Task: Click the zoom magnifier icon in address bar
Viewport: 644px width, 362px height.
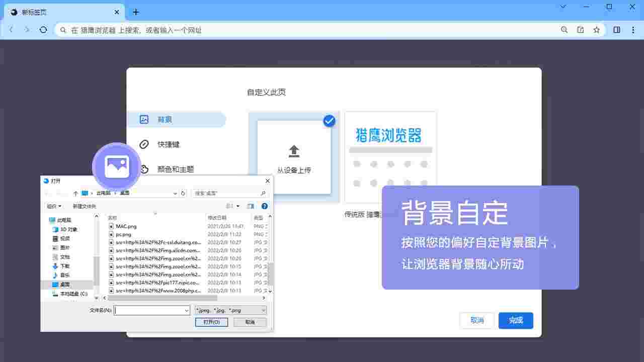Action: [564, 30]
